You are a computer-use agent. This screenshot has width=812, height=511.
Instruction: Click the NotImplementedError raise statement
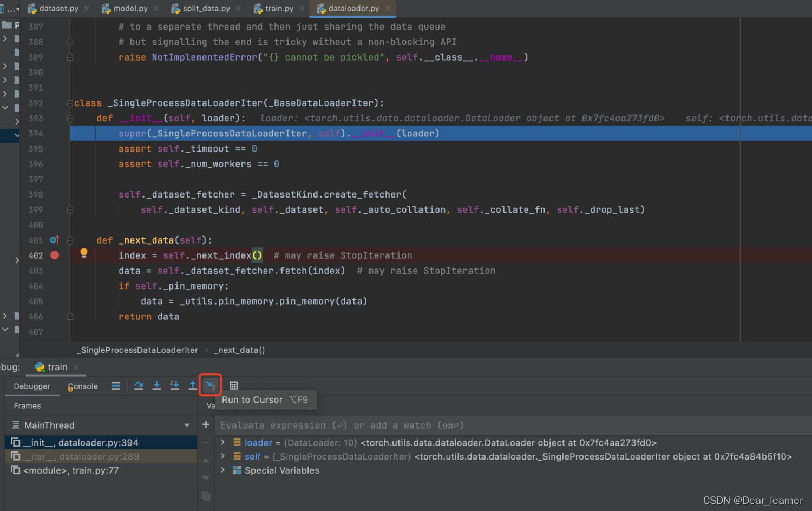point(323,57)
